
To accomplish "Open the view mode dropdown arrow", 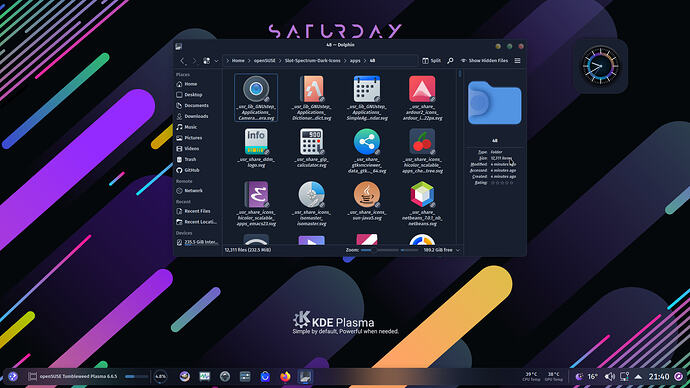I will pyautogui.click(x=217, y=61).
